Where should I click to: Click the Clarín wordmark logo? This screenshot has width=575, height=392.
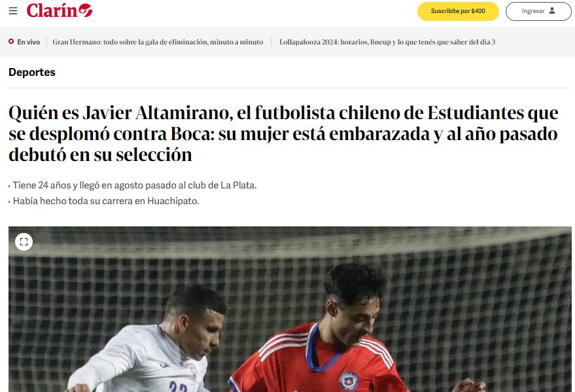(52, 10)
